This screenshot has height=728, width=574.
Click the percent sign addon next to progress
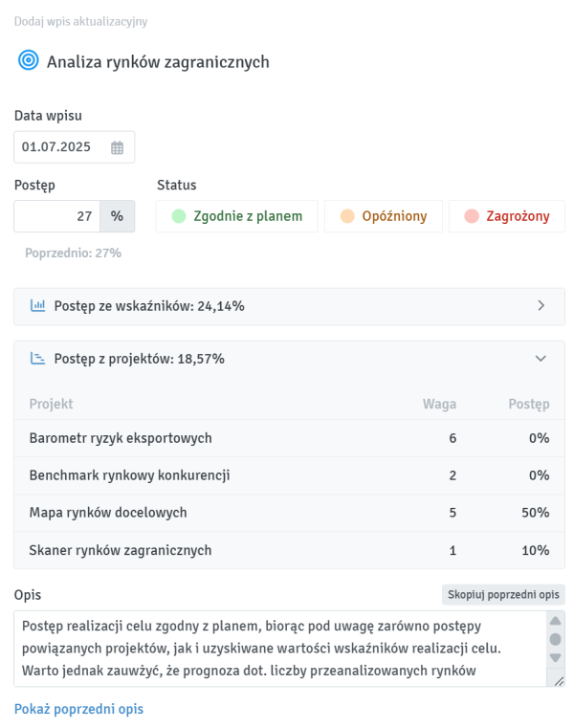[117, 216]
